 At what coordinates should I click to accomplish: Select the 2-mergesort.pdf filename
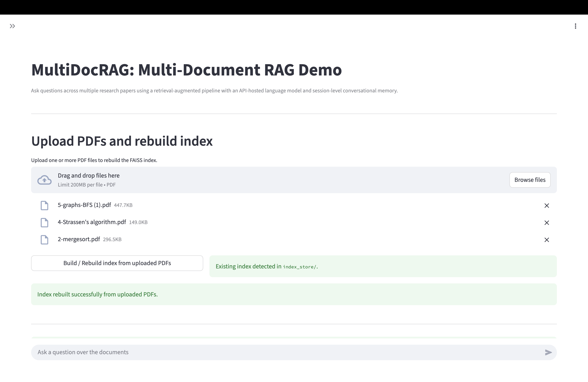[x=79, y=239]
